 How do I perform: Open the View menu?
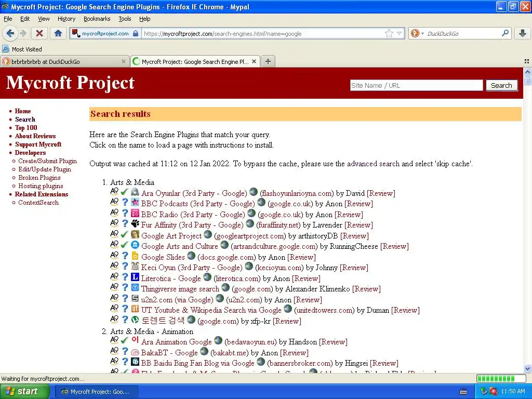pyautogui.click(x=44, y=19)
